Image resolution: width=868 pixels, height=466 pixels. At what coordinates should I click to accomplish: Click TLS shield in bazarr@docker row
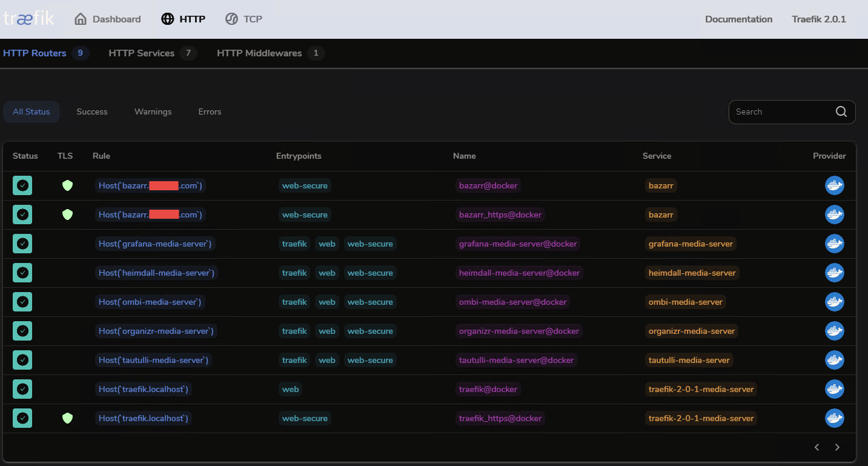click(67, 185)
